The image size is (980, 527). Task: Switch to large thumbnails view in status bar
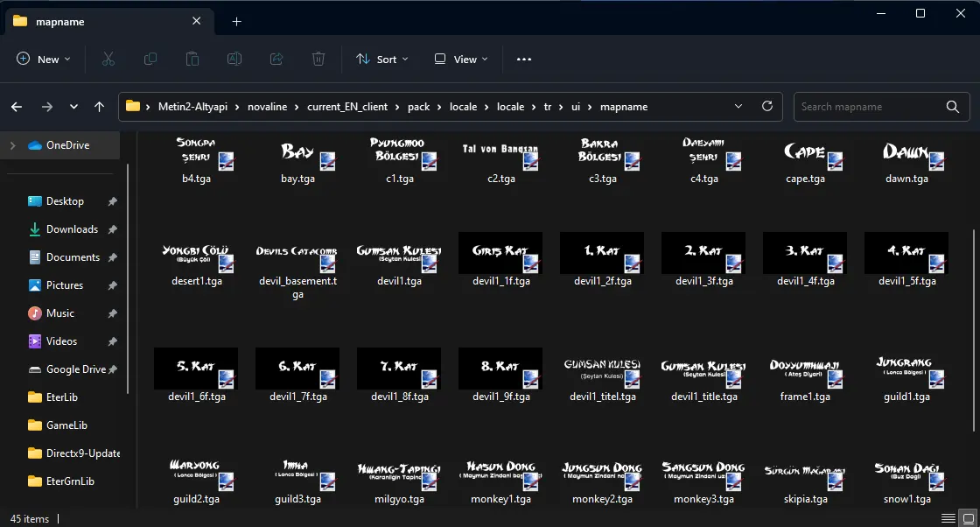968,518
